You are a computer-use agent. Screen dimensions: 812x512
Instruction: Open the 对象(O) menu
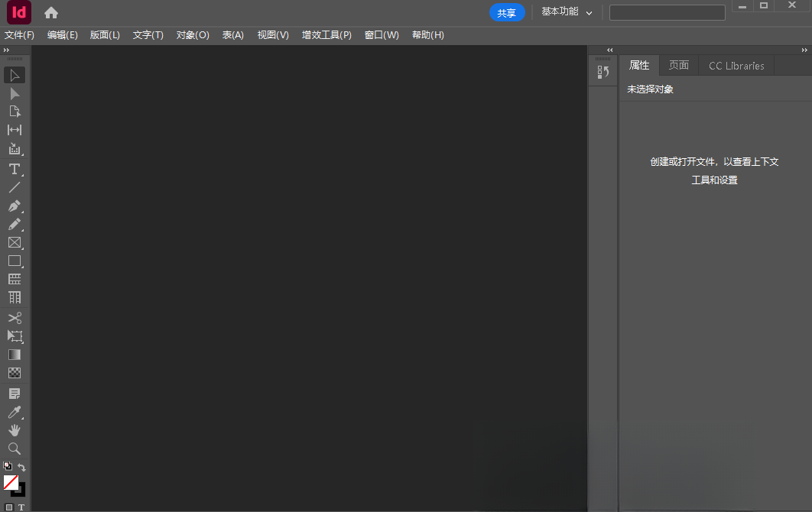pyautogui.click(x=193, y=35)
